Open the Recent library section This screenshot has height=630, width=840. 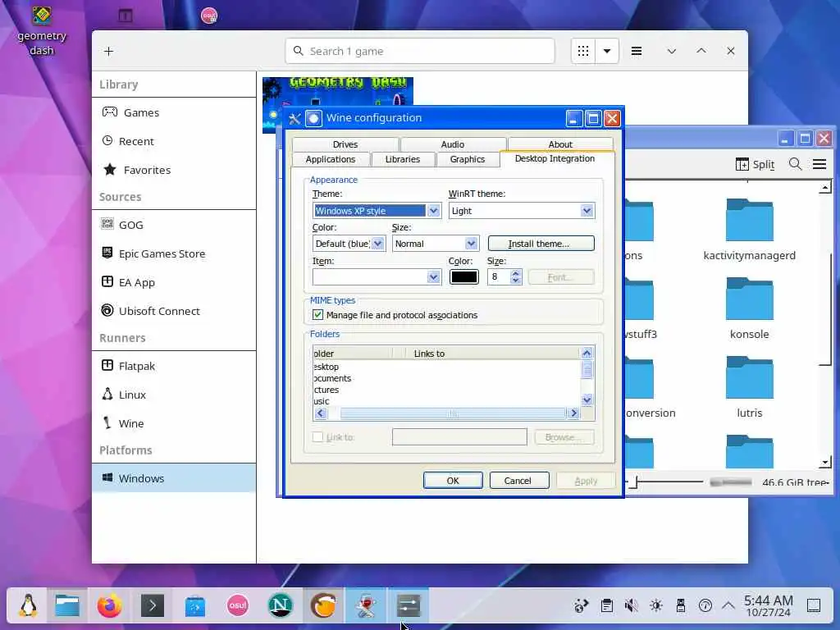174,141
